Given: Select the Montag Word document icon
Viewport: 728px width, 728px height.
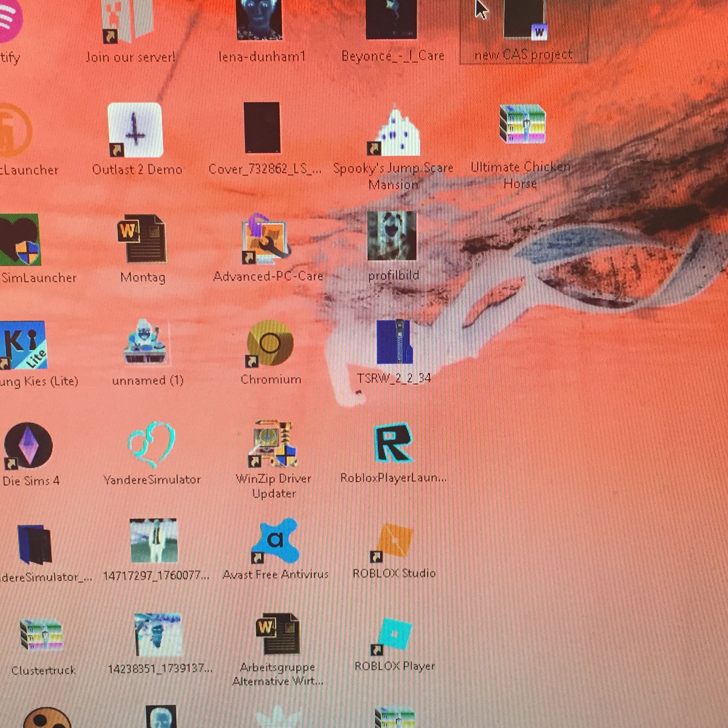Looking at the screenshot, I should [142, 239].
